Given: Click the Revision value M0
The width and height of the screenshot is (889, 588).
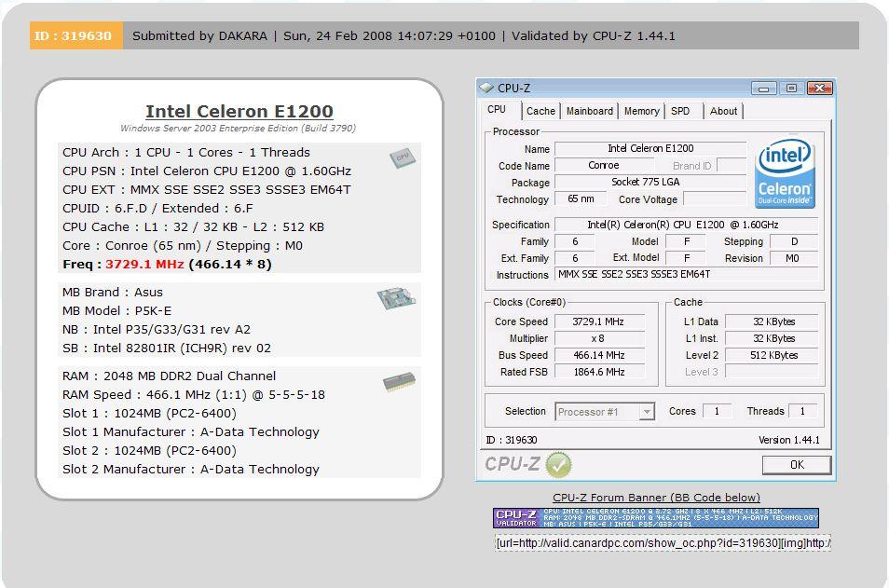Looking at the screenshot, I should point(793,258).
